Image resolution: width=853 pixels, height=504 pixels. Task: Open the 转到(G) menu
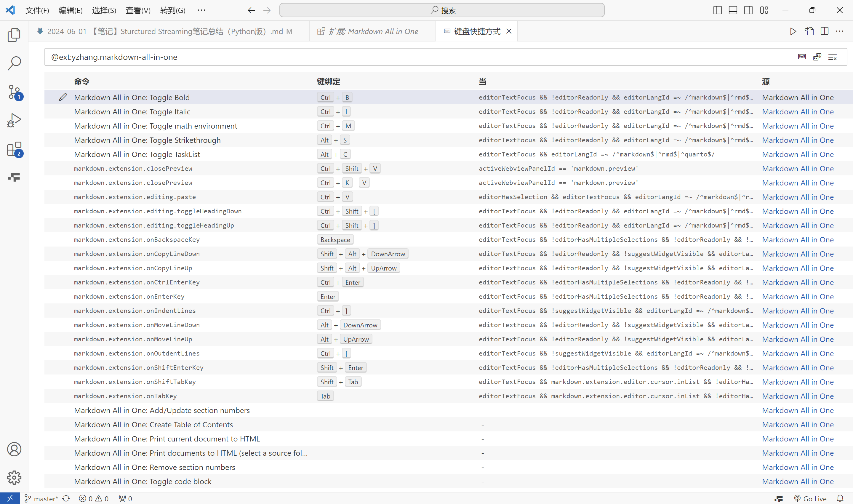tap(172, 10)
